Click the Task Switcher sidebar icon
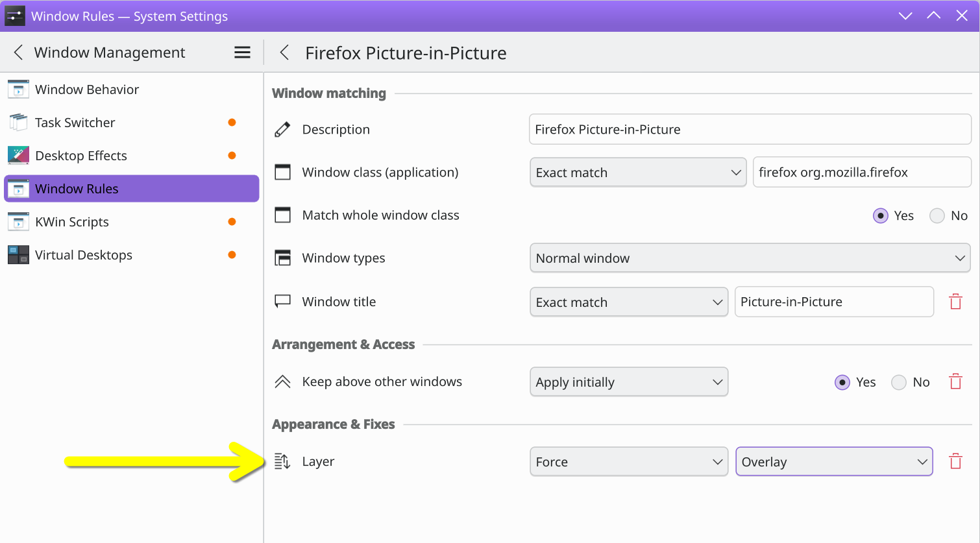The width and height of the screenshot is (980, 543). click(18, 123)
